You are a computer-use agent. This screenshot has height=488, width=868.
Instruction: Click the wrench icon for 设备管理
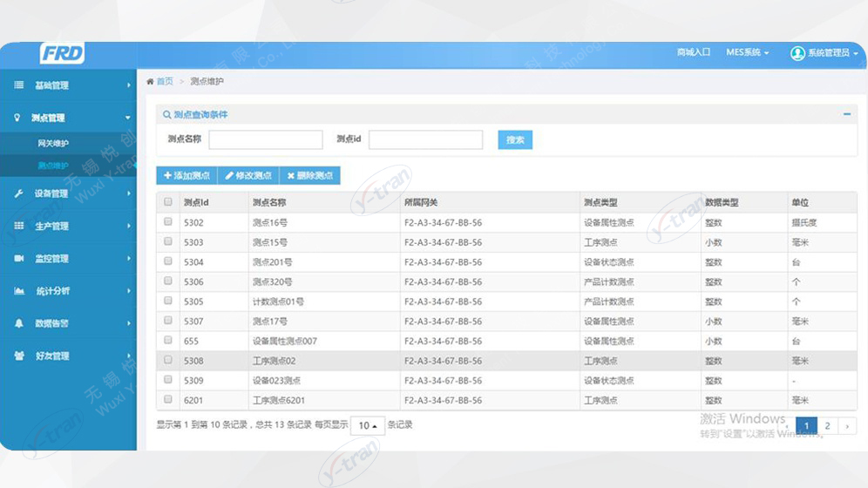pos(18,193)
